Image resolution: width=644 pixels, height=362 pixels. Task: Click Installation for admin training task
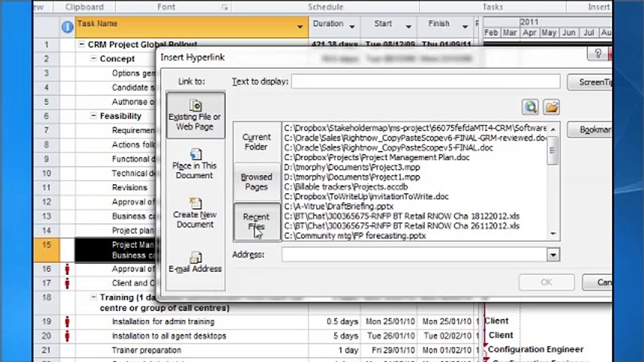coord(163,321)
